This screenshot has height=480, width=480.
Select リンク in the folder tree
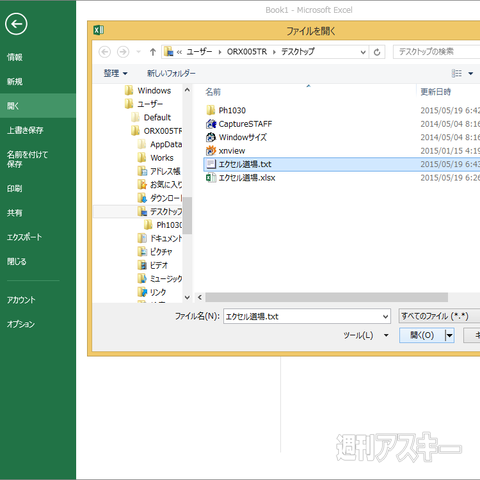tap(152, 292)
